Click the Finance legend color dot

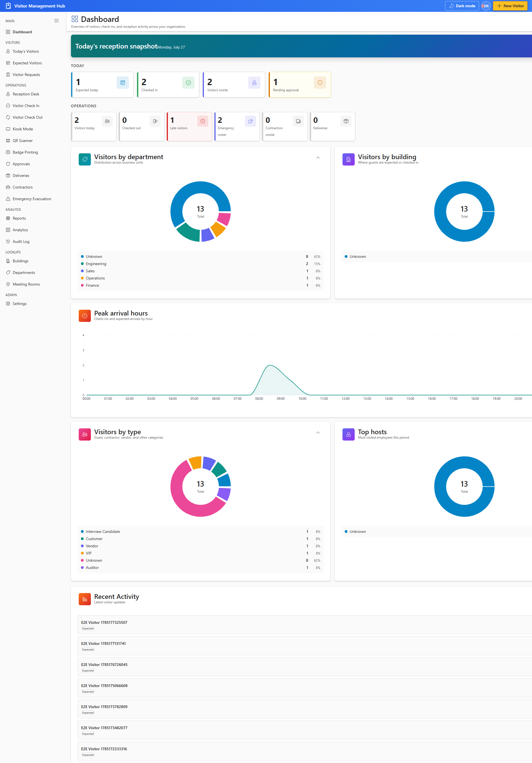tap(82, 286)
